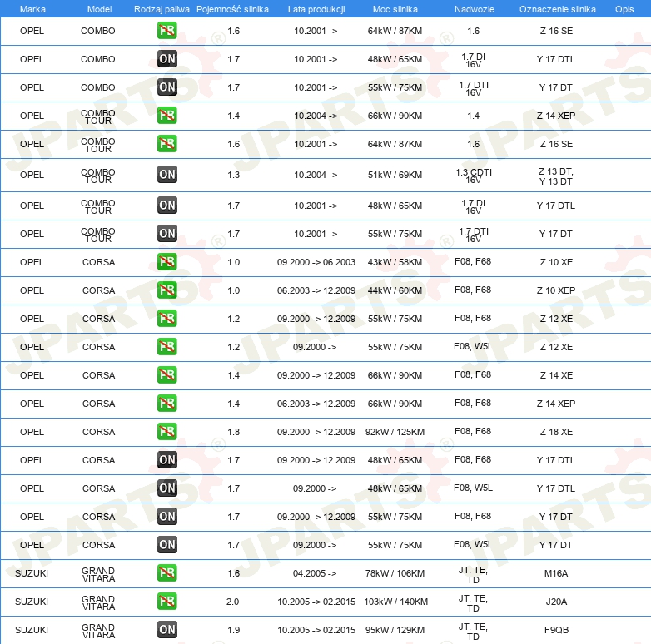Click petrol icon for Grand Vitara M16A

tap(166, 573)
